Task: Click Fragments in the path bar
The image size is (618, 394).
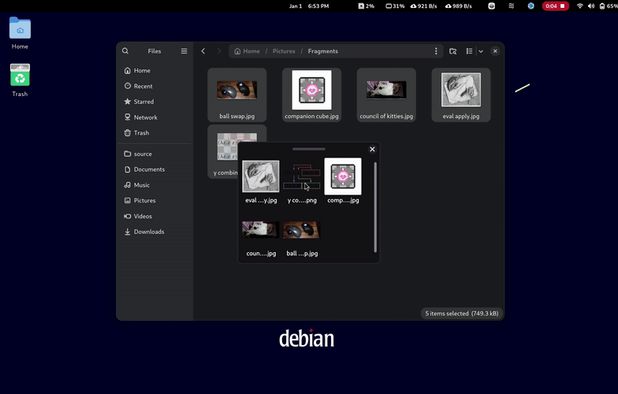Action: [x=323, y=51]
